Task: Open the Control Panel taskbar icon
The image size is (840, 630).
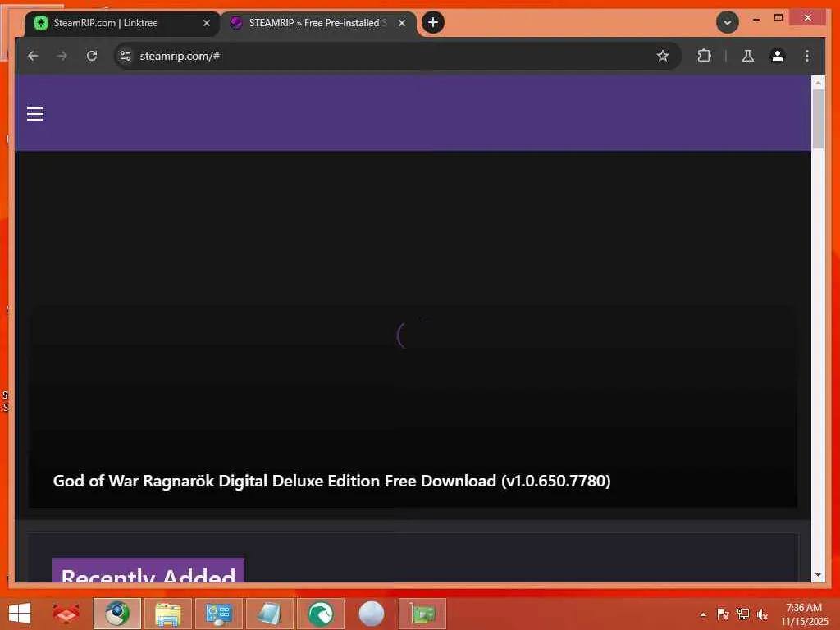Action: pos(218,614)
